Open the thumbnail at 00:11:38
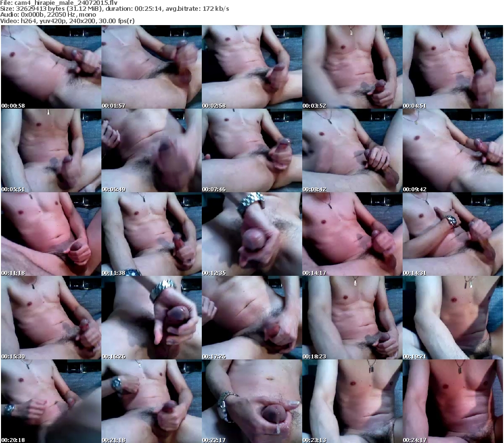Viewport: 504px width, 443px height. [x=151, y=234]
